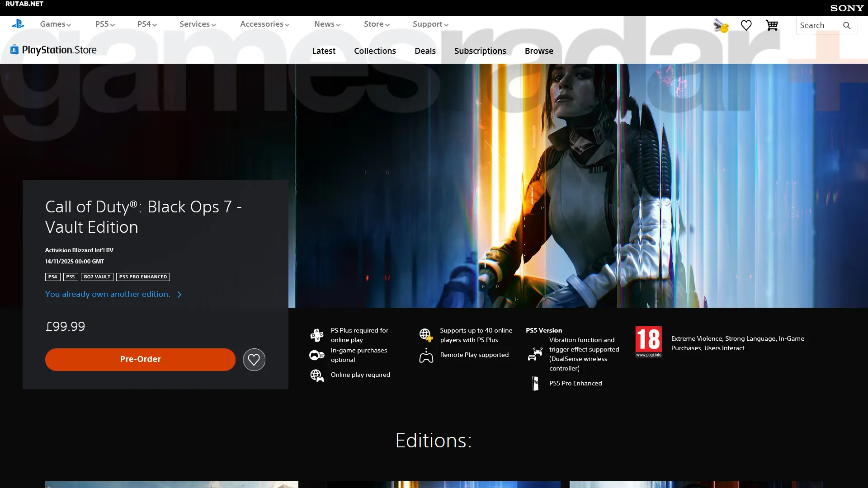The width and height of the screenshot is (868, 488).
Task: Expand the Support dropdown menu
Action: point(430,24)
